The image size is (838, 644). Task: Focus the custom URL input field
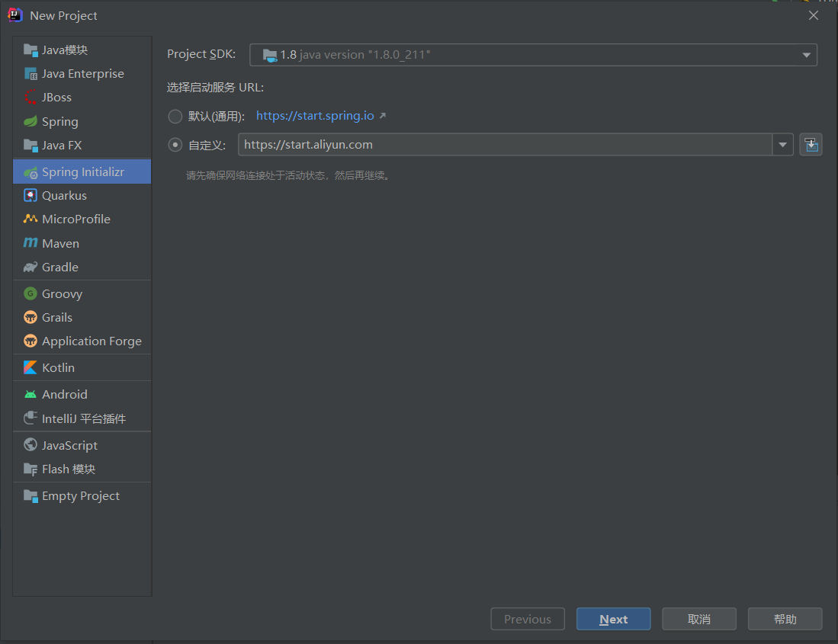505,145
